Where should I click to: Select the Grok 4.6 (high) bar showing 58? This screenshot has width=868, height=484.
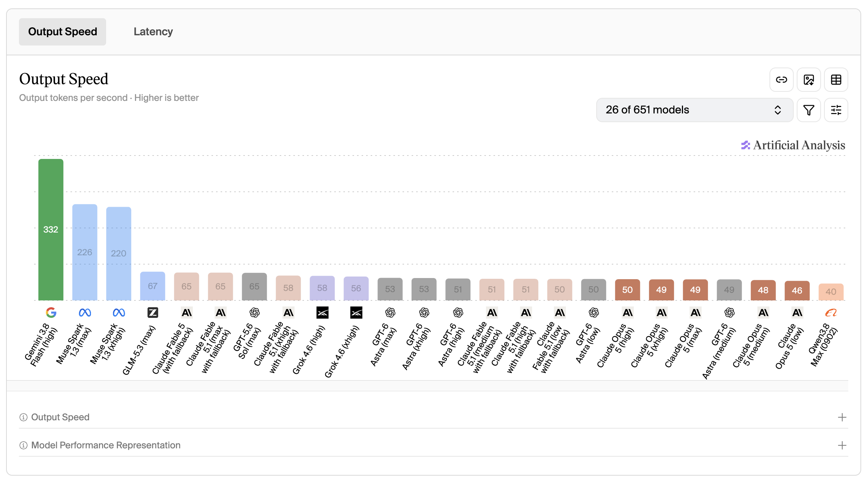coord(322,288)
